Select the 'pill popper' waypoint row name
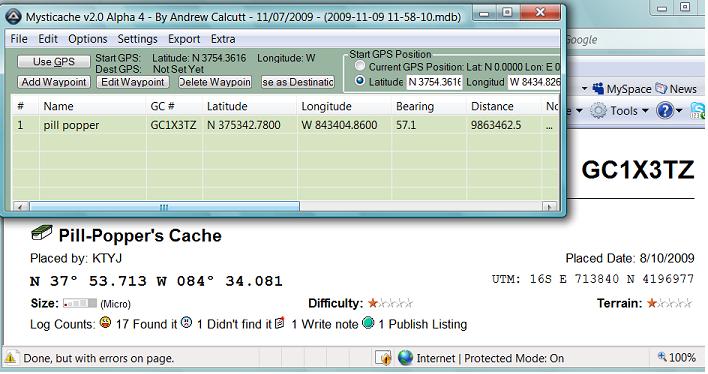 (71, 125)
